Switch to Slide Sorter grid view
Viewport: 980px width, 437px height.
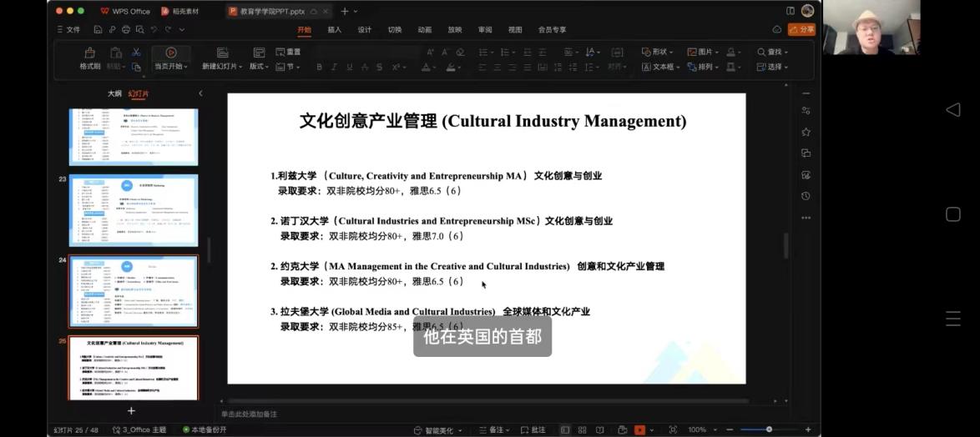click(x=582, y=430)
